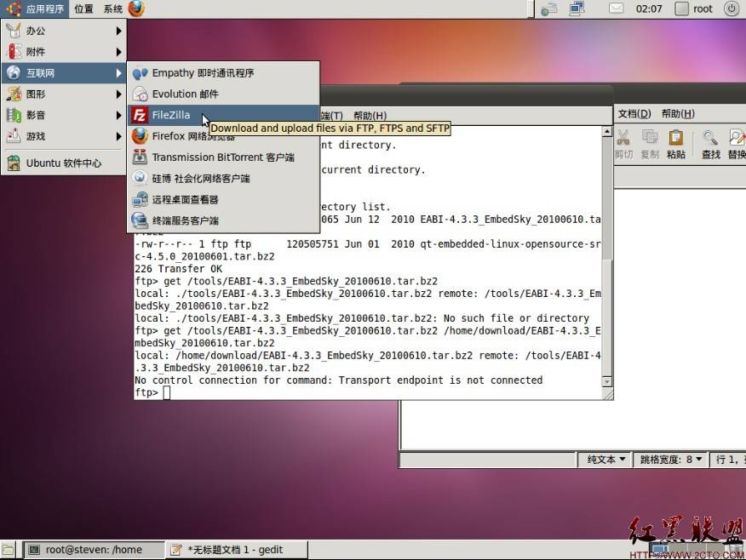Open the terminal's 帮助(H) menu
Viewport: 746px width, 560px height.
(370, 116)
